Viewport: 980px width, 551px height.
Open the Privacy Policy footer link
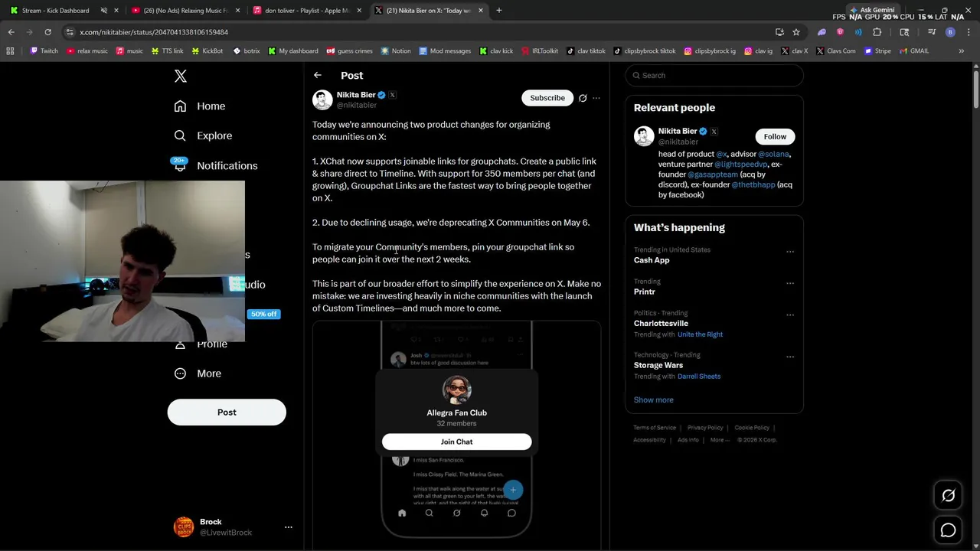[x=705, y=428]
